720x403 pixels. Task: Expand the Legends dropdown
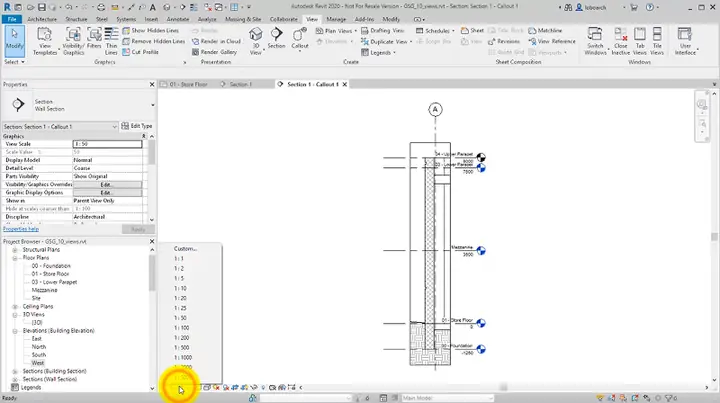[x=394, y=53]
